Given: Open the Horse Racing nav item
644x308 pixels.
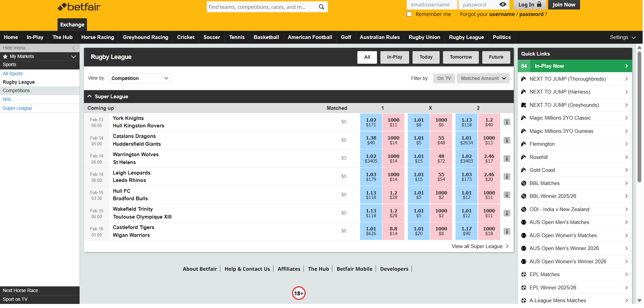Looking at the screenshot, I should (x=97, y=37).
